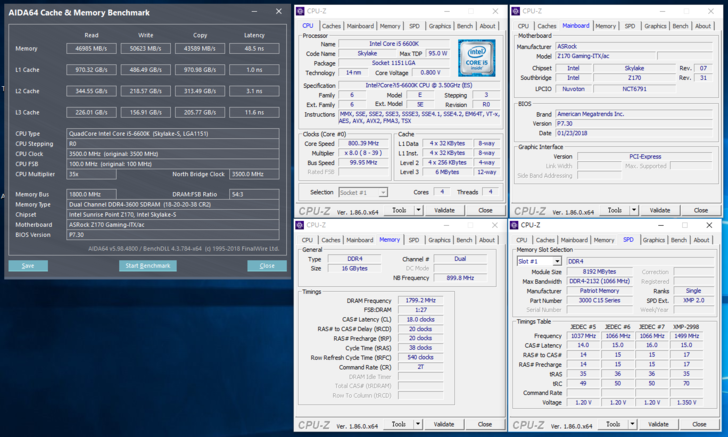This screenshot has width=728, height=437.
Task: Click Validate in the Mainboard CPU-Z window
Action: pos(660,210)
